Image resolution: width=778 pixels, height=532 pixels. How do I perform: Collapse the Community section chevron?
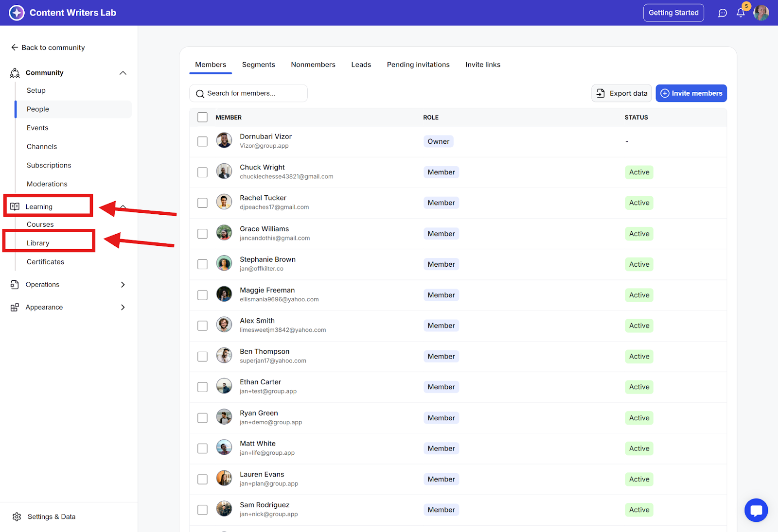pos(123,73)
